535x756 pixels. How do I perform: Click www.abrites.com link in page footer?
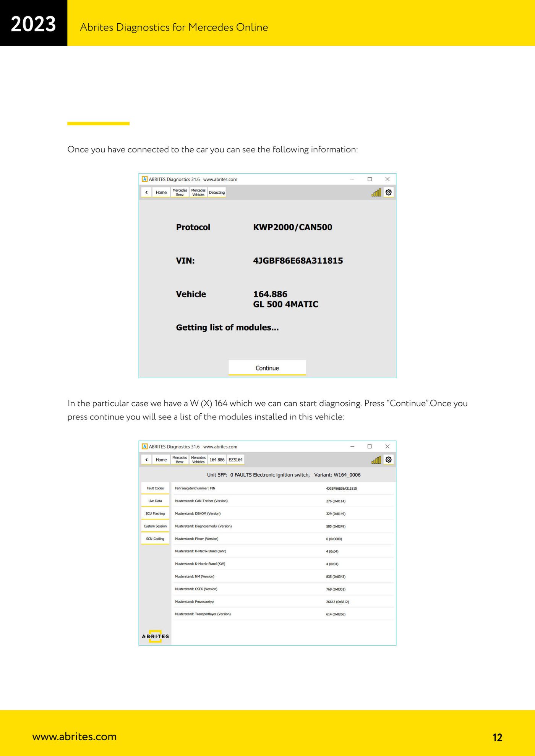(75, 737)
